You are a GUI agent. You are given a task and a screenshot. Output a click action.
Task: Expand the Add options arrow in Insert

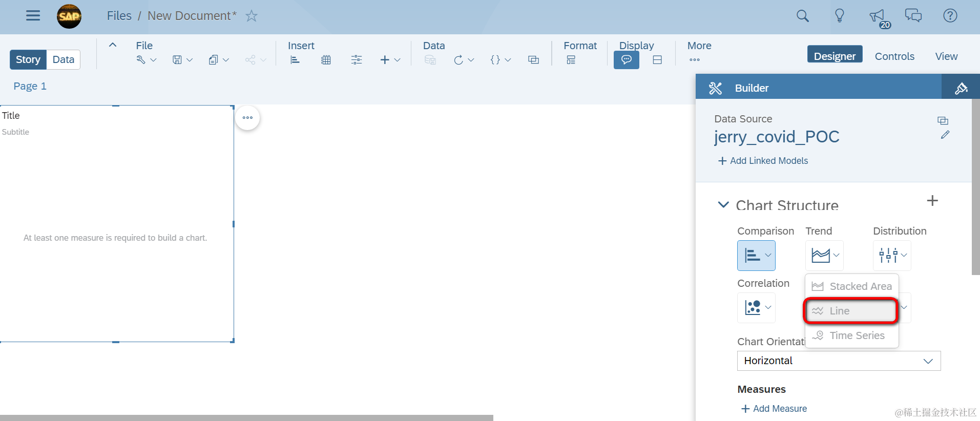click(397, 60)
